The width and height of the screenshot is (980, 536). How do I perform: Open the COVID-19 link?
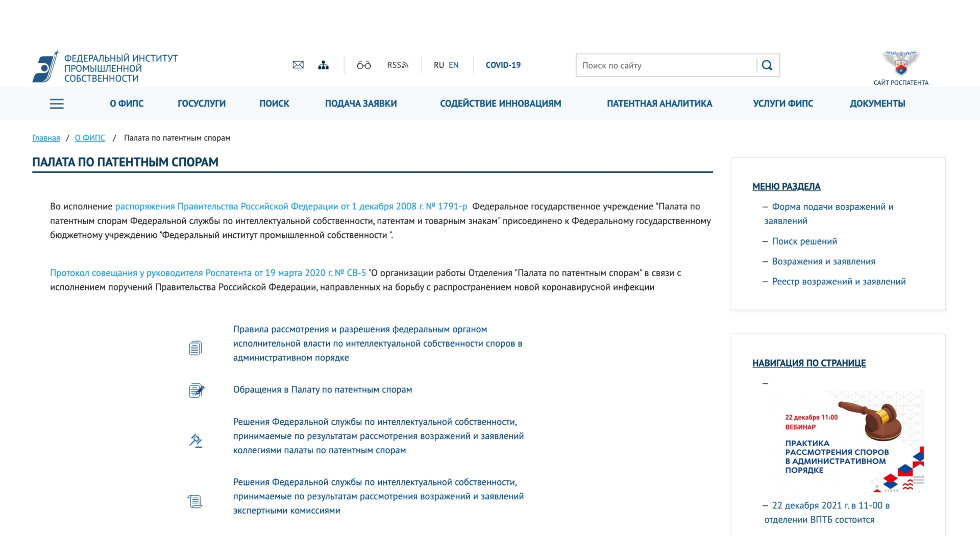(503, 65)
